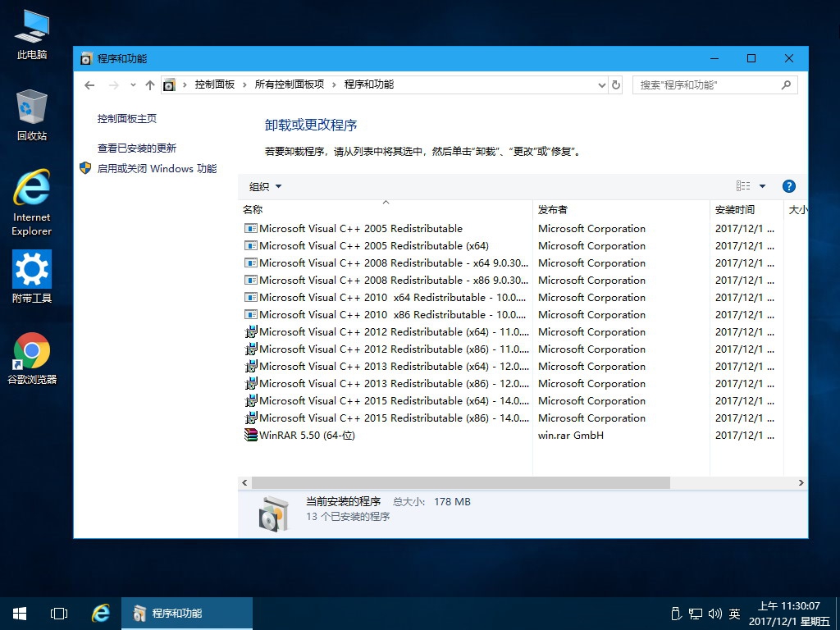840x630 pixels.
Task: Expand the view options dropdown arrow
Action: 762,186
